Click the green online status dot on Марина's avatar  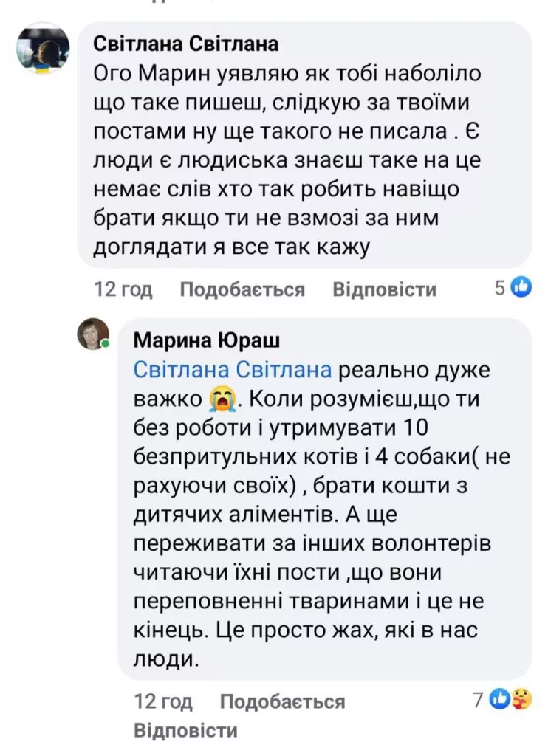[106, 345]
